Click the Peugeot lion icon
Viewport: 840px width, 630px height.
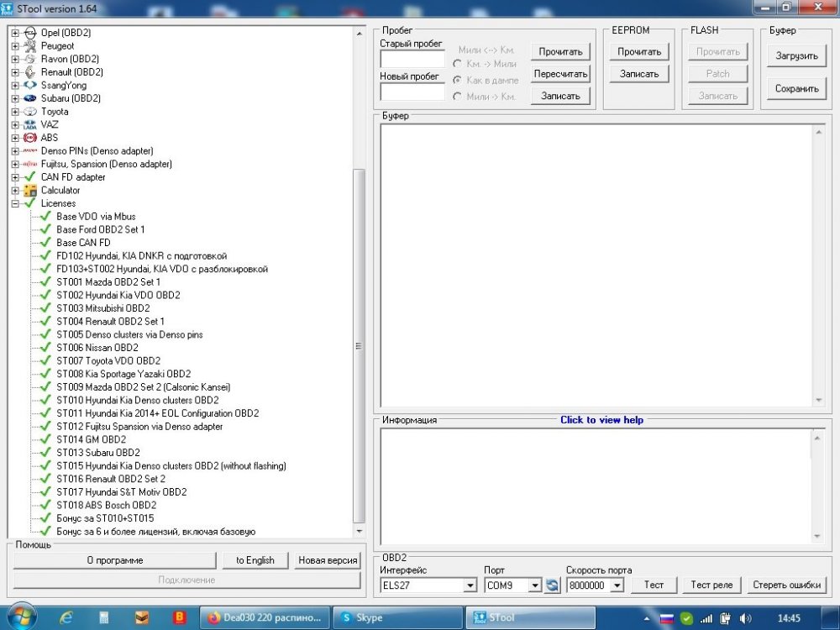(30, 46)
